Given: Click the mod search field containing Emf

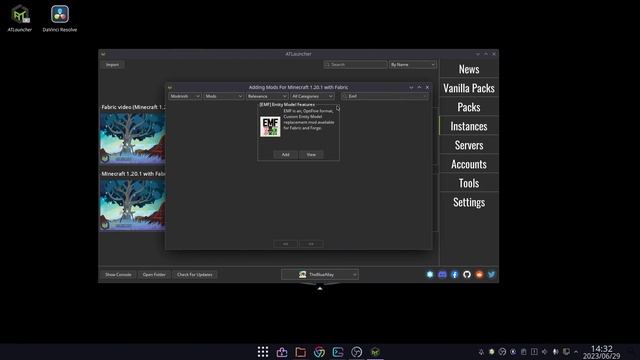Looking at the screenshot, I should [x=384, y=96].
